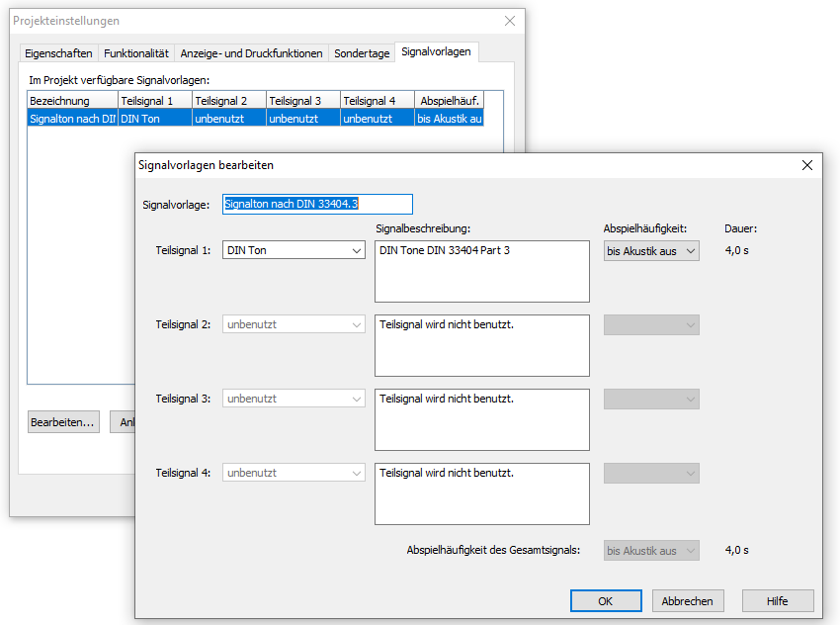Open Hilfe for the dialog
Screen dimensions: 840x625
777,600
